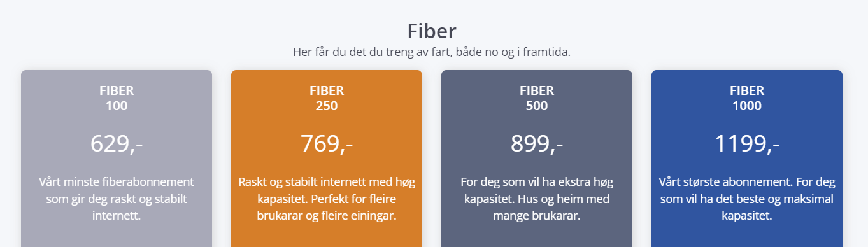Click the 899,- price
868x247 pixels.
click(x=537, y=144)
